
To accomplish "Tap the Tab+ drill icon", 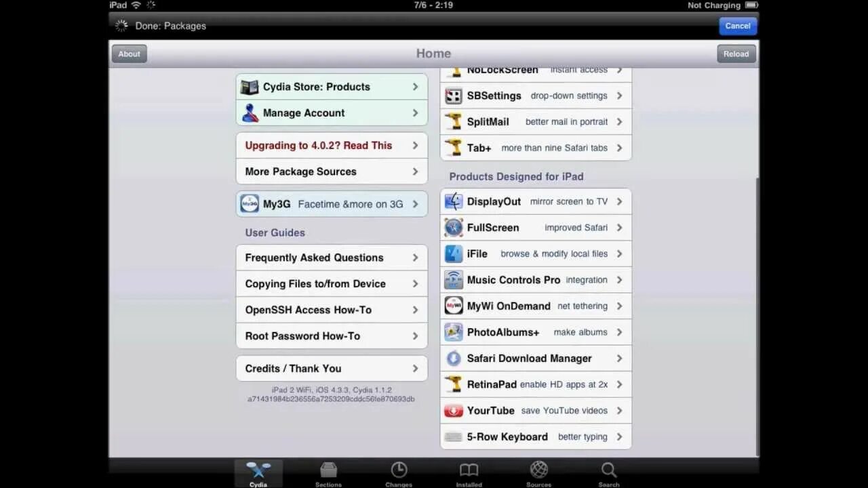I will click(454, 148).
